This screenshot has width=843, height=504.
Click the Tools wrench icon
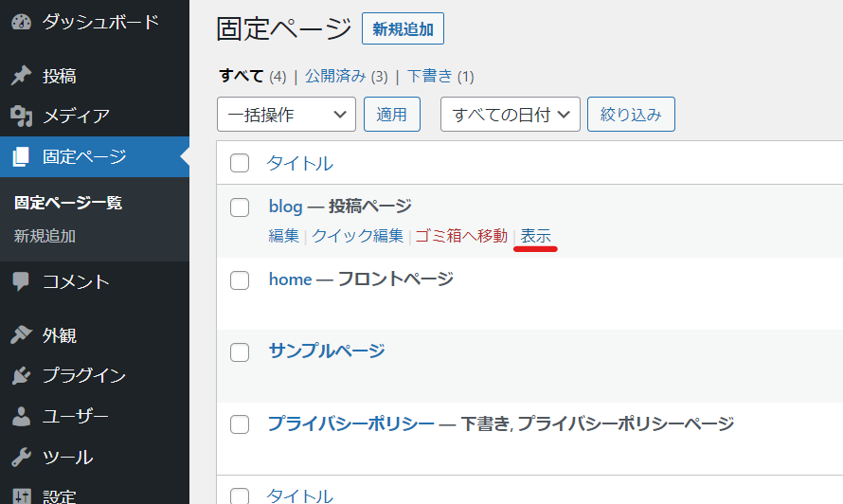(x=22, y=458)
